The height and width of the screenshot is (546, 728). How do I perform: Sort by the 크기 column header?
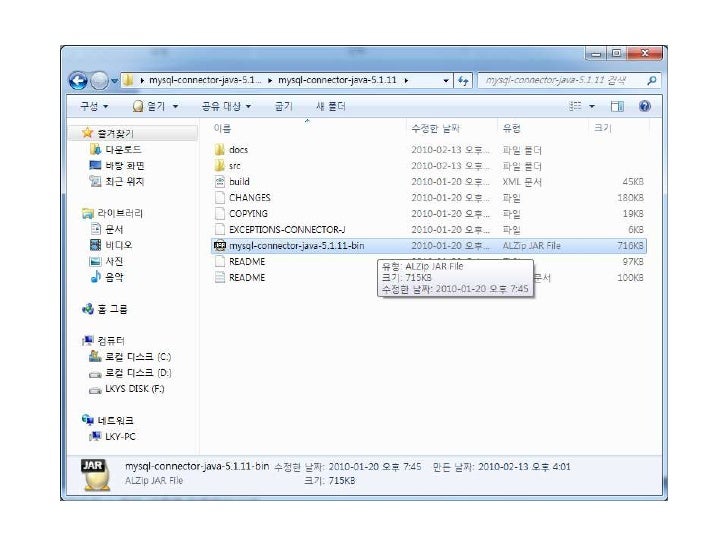[603, 129]
